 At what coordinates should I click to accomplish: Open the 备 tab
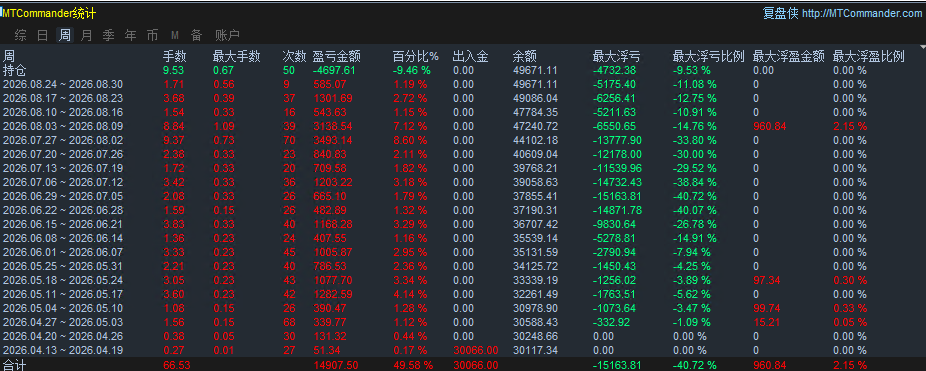tap(197, 35)
